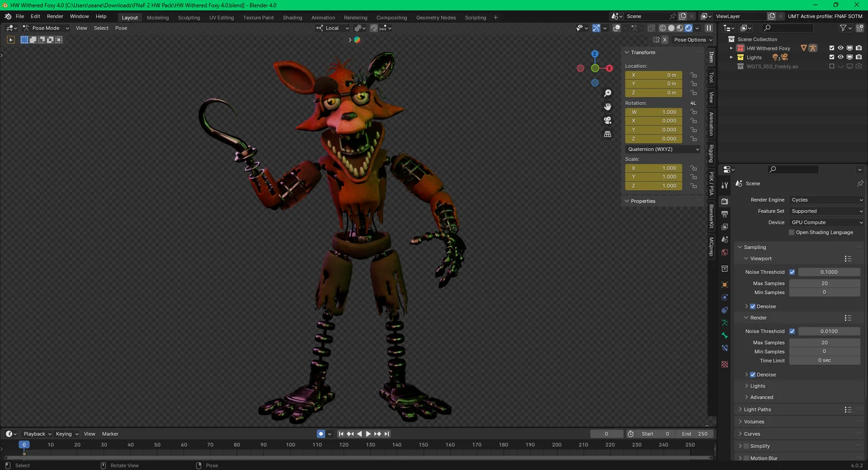Viewport: 868px width, 470px height.
Task: Open the Pose menu in viewport header
Action: click(121, 28)
